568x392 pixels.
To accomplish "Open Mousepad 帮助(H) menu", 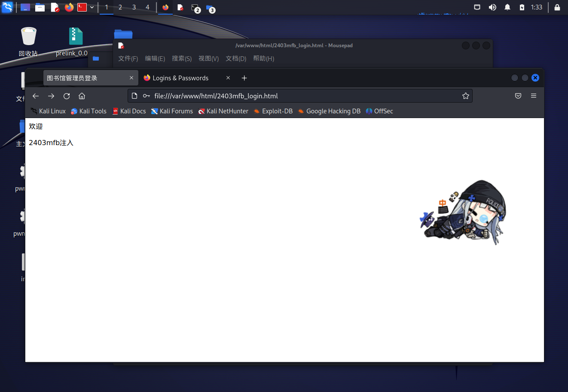I will (263, 58).
